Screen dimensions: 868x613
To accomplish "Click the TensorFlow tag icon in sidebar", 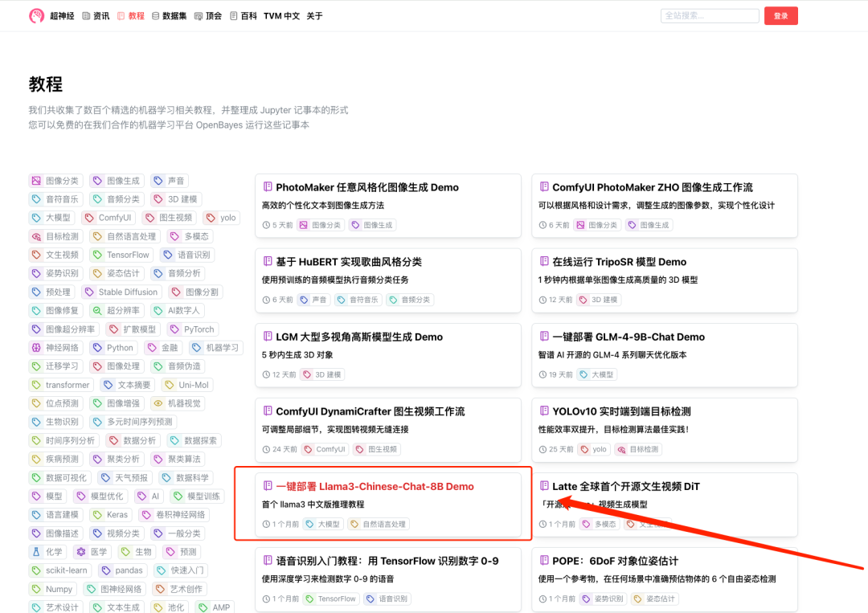I will click(x=97, y=255).
